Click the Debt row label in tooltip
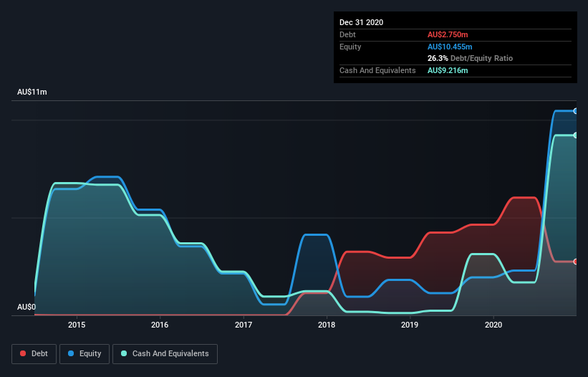 coord(347,34)
